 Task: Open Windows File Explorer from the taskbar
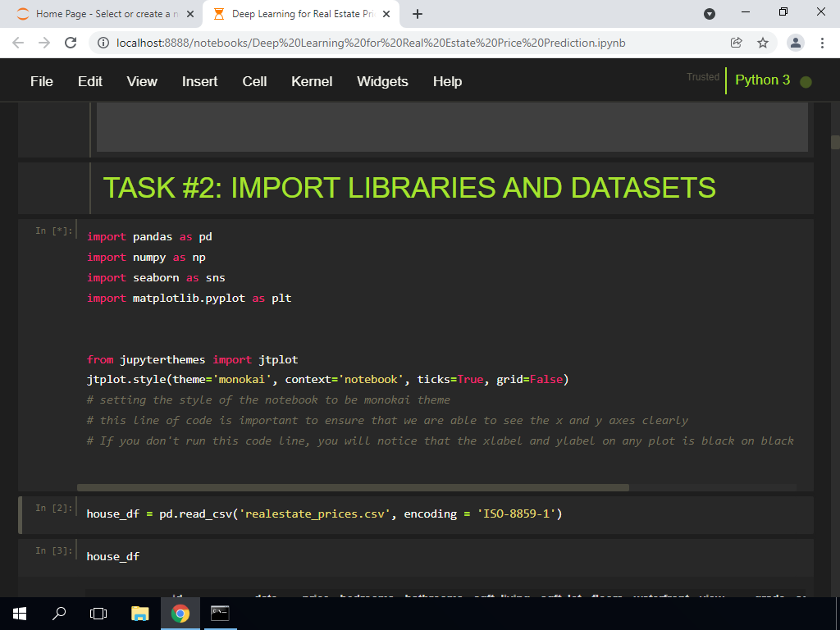(140, 613)
